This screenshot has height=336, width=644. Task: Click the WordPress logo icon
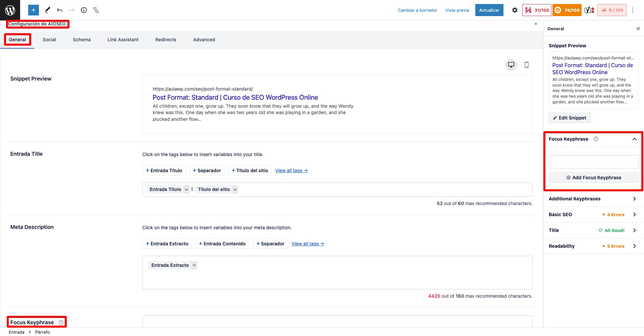(x=10, y=10)
